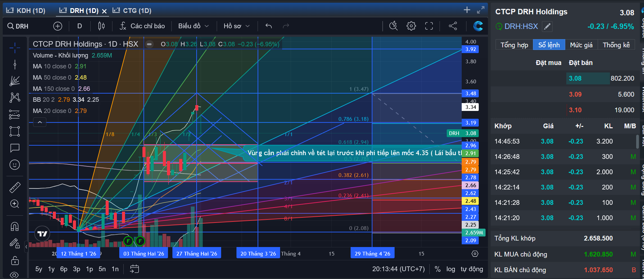Open the quick search lightning icon
The height and width of the screenshot is (279, 644).
tap(394, 26)
